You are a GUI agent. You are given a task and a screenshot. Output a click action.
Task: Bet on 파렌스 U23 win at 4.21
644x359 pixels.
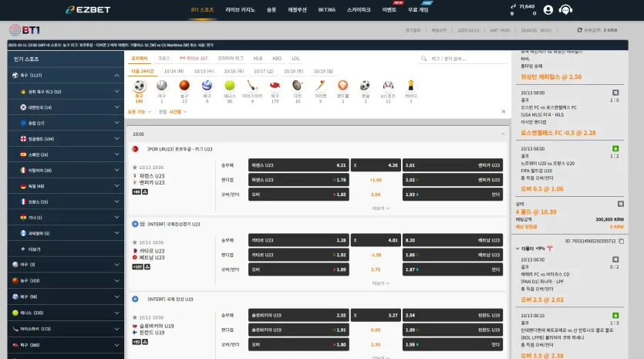pos(298,165)
